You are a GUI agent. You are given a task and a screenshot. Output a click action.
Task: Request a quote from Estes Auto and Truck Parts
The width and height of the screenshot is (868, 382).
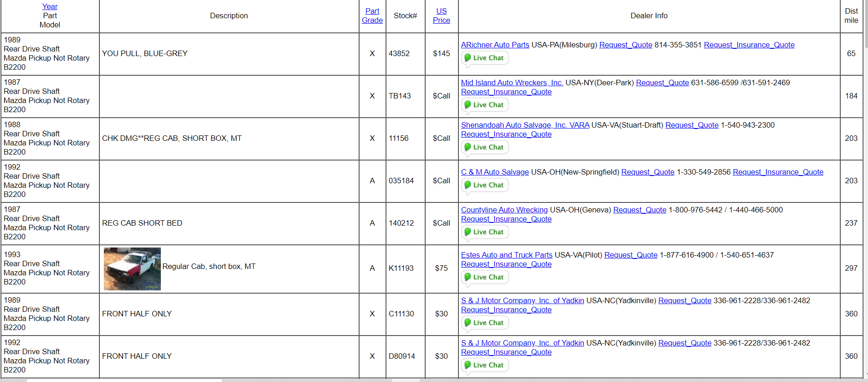[631, 255]
